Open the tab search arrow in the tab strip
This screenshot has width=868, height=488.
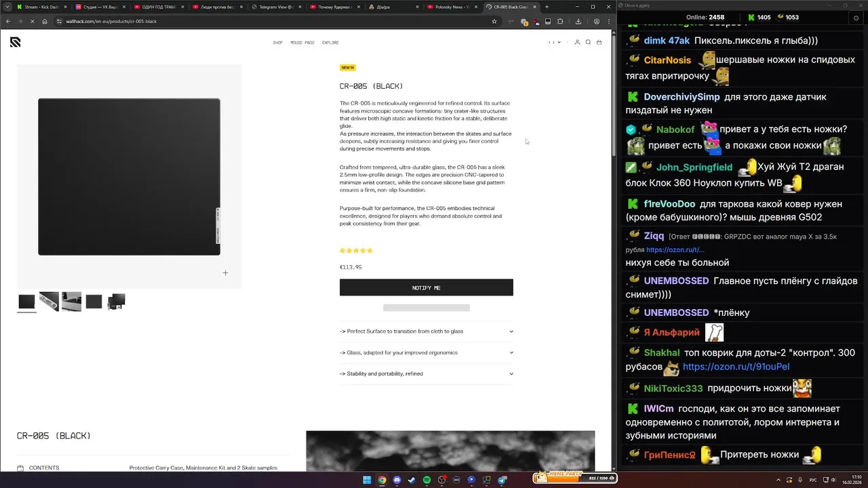tap(7, 7)
